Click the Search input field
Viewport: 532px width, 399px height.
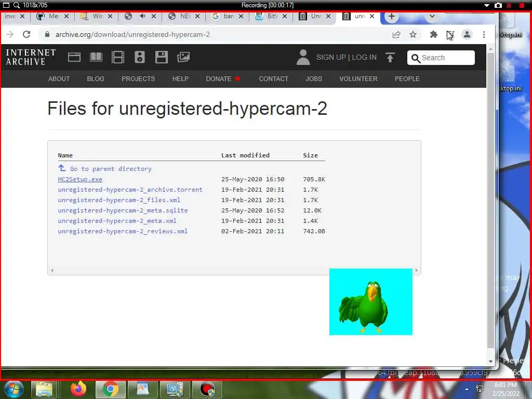tap(441, 58)
